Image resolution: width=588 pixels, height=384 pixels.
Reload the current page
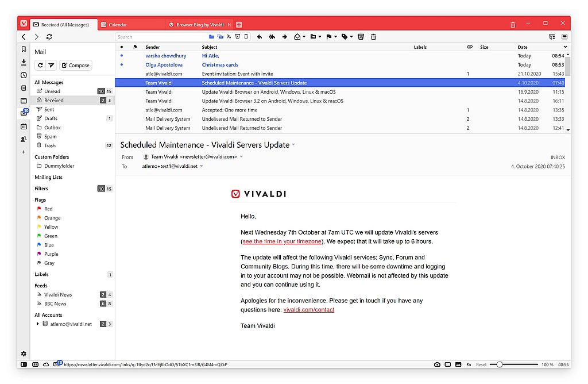click(49, 37)
